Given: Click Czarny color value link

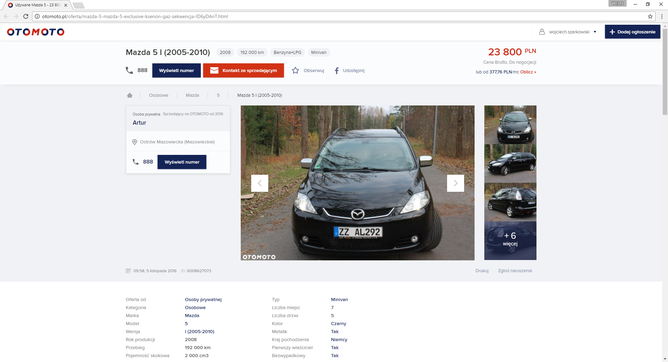Looking at the screenshot, I should click(x=339, y=324).
